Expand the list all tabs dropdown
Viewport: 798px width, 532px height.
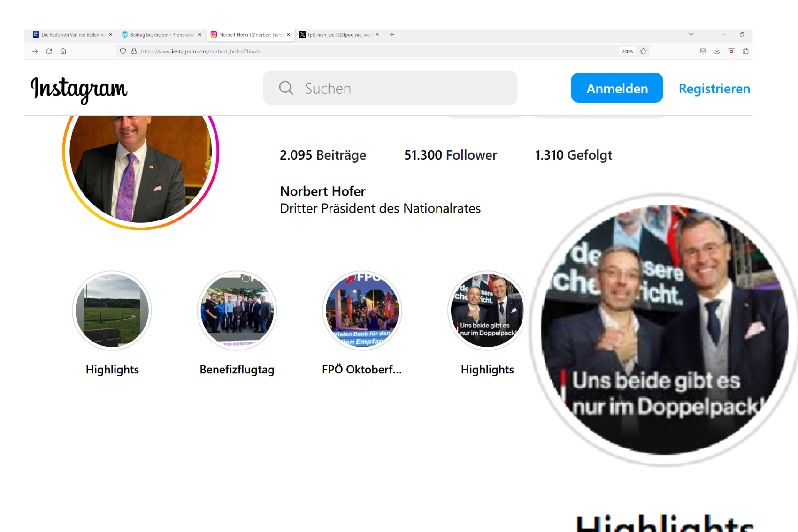click(x=691, y=35)
